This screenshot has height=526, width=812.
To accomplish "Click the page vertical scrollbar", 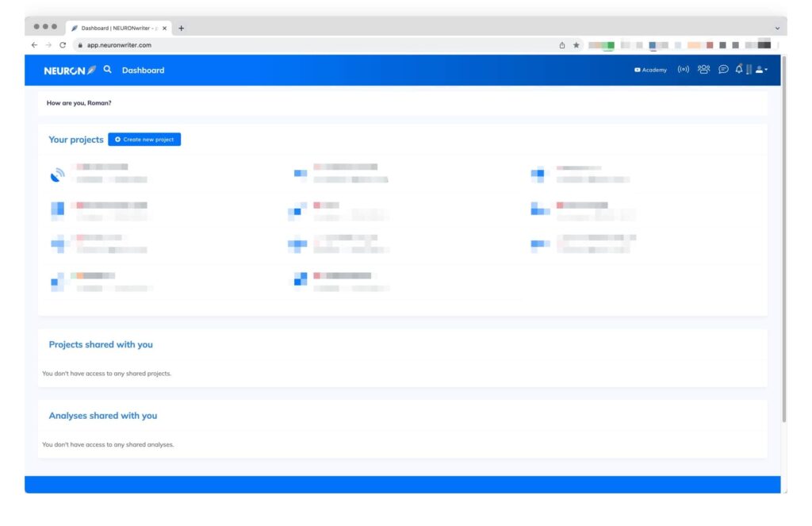I will click(784, 238).
